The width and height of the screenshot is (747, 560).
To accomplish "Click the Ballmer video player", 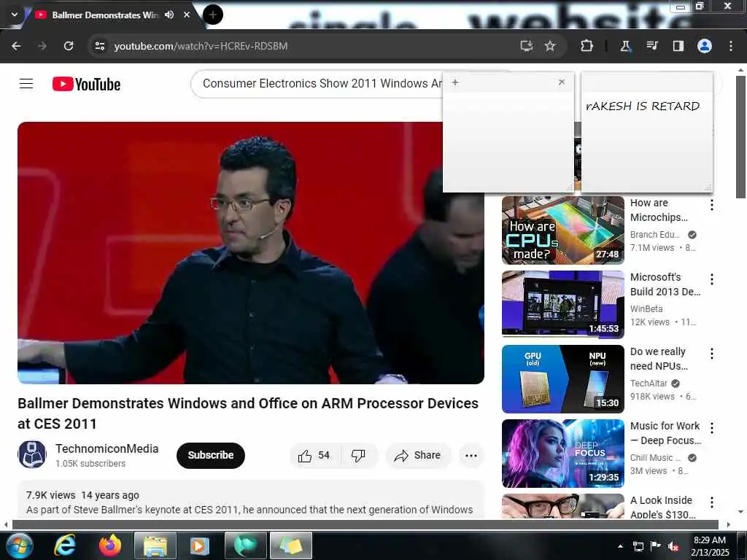I will (x=251, y=253).
